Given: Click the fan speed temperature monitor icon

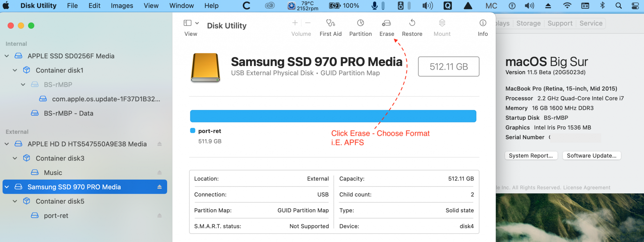Looking at the screenshot, I should point(291,5).
